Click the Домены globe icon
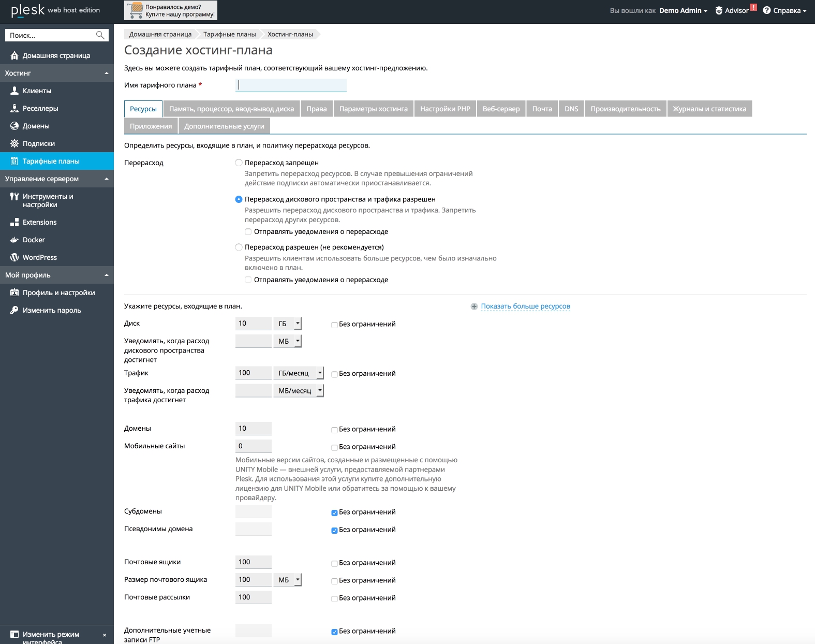The height and width of the screenshot is (644, 815). 14,126
